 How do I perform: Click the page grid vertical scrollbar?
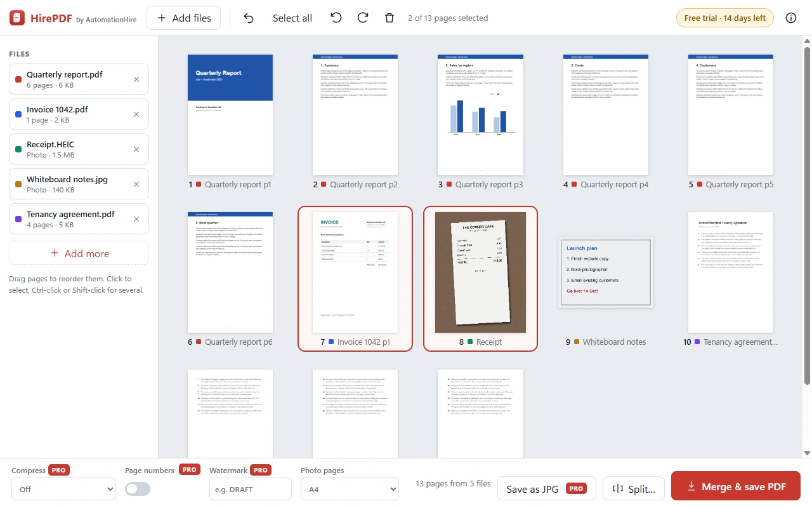click(807, 216)
